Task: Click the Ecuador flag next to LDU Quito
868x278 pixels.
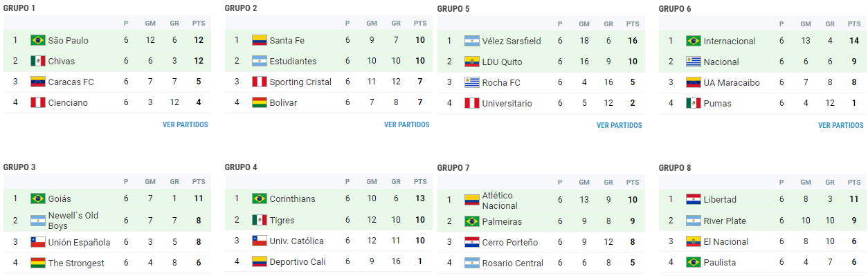Action: tap(472, 62)
